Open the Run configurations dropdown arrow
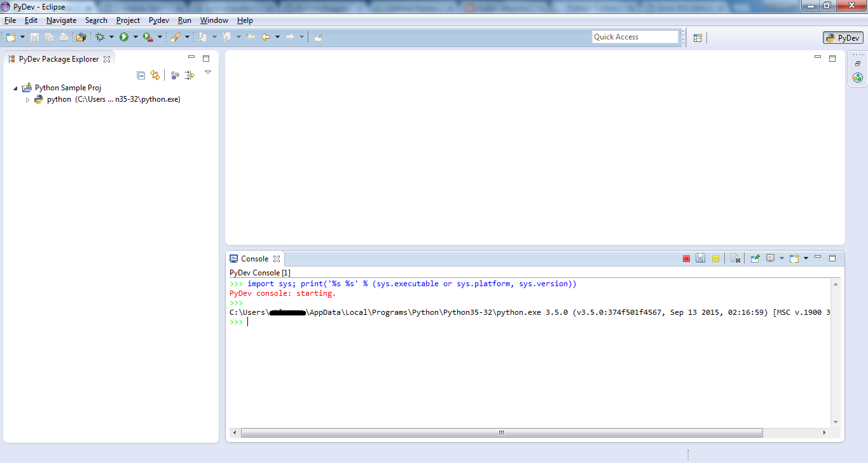The width and height of the screenshot is (868, 463). pos(135,37)
